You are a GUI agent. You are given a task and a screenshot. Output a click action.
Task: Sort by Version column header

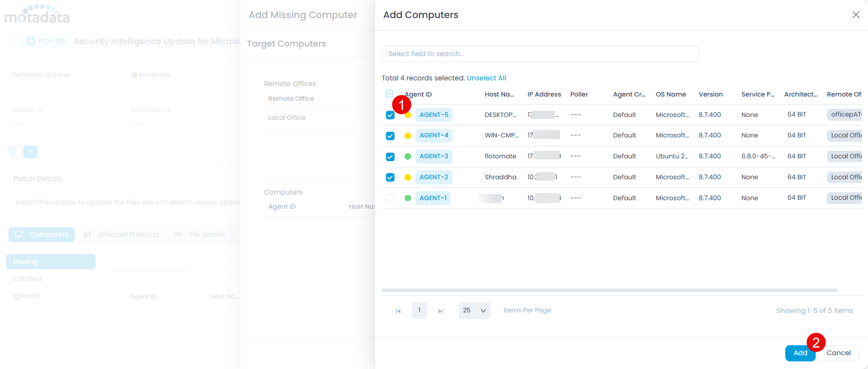click(711, 94)
